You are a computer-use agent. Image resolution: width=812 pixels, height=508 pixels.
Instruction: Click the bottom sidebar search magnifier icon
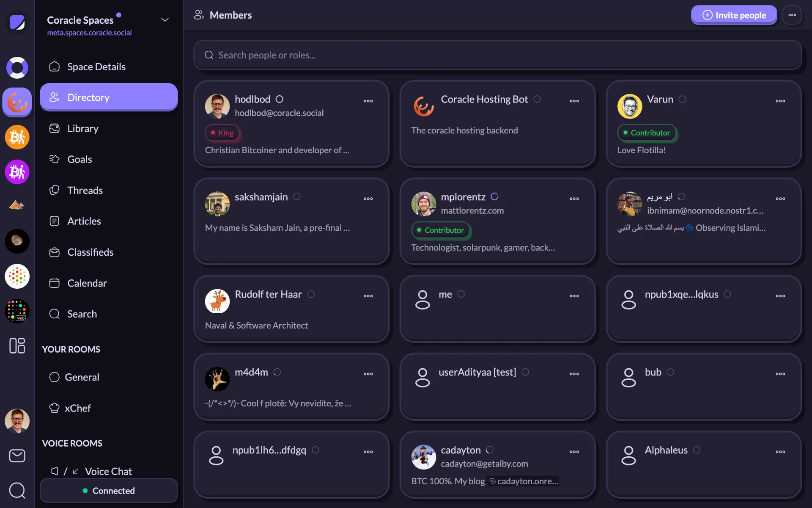(x=17, y=491)
